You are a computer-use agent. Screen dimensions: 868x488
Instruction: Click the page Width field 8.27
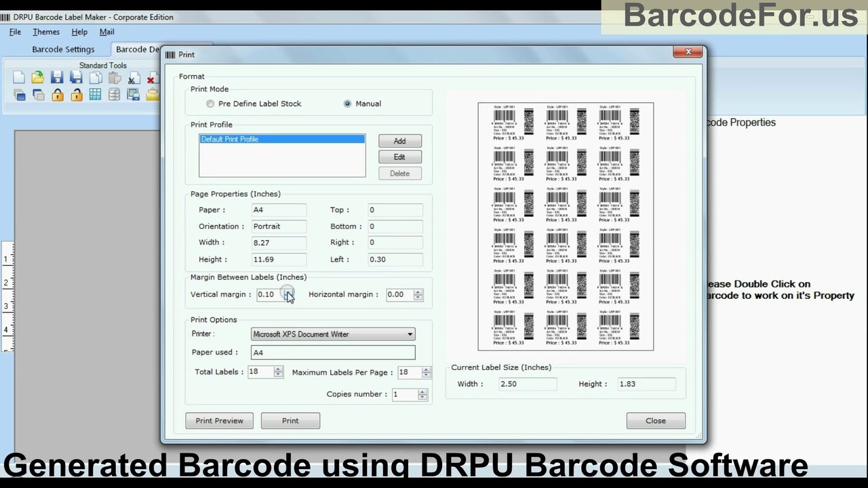279,243
